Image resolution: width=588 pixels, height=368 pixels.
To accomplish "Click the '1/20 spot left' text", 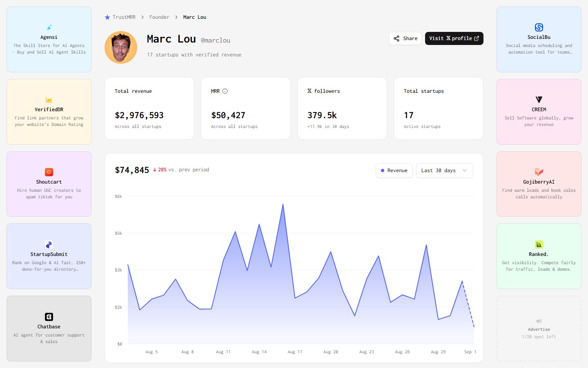I will (x=539, y=337).
